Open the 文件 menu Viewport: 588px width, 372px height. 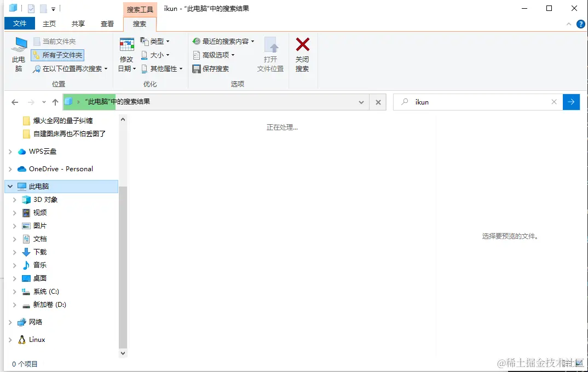point(20,24)
